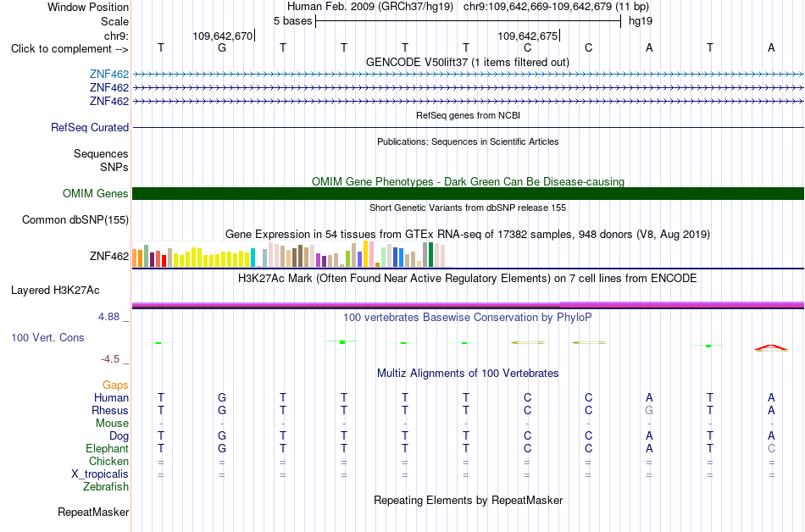805x532 pixels.
Task: Open the Layered H3K27Ac track label
Action: click(55, 291)
